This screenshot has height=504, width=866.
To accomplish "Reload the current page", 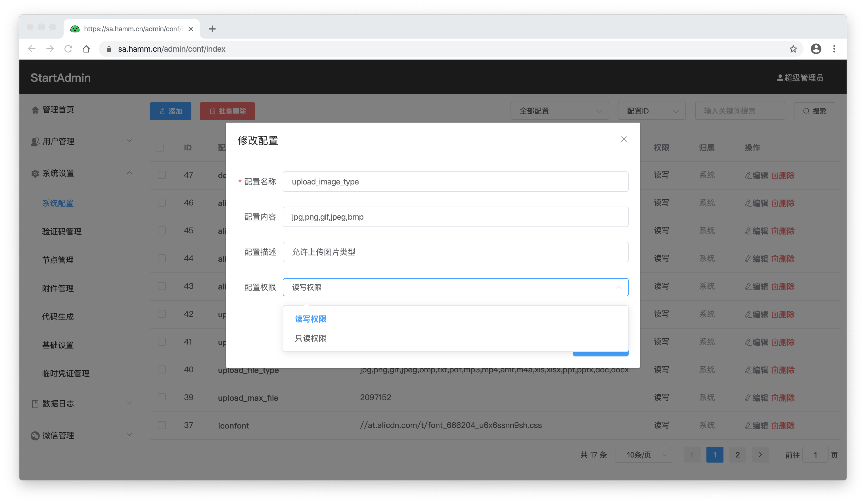I will coord(68,49).
